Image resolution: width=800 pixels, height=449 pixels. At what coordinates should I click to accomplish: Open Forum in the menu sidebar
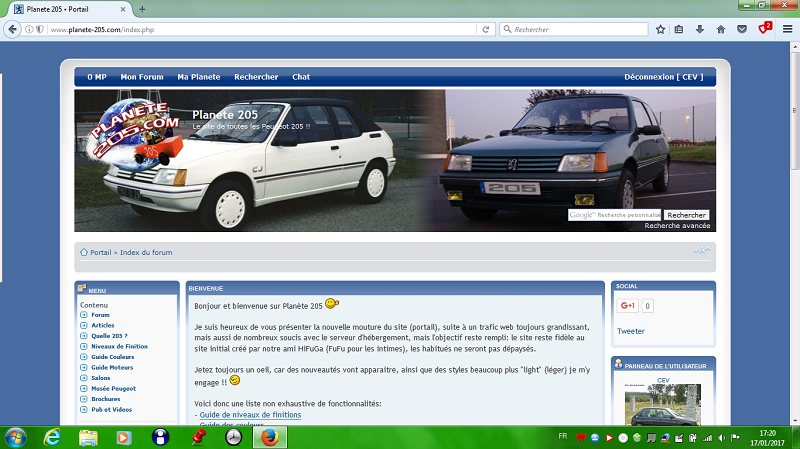coord(100,315)
